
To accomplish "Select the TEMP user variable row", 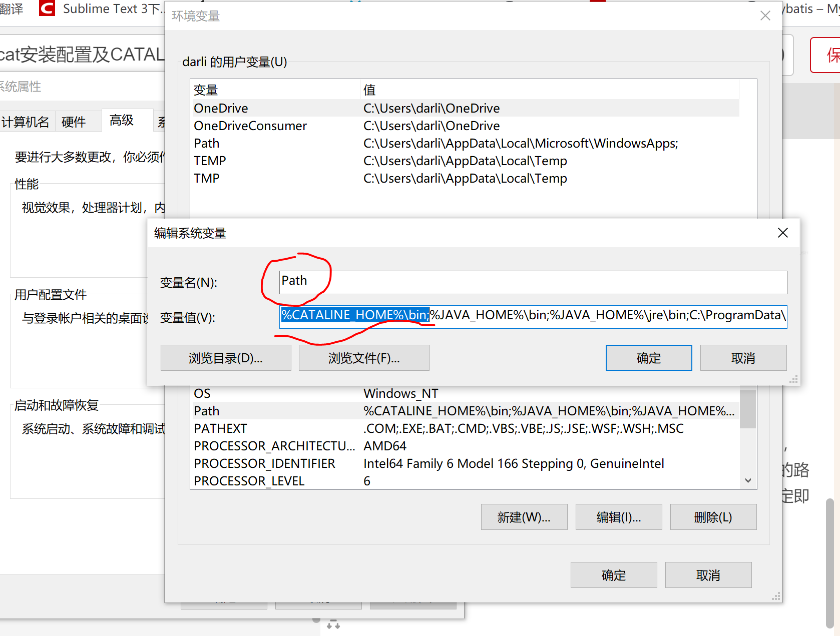I will [350, 161].
